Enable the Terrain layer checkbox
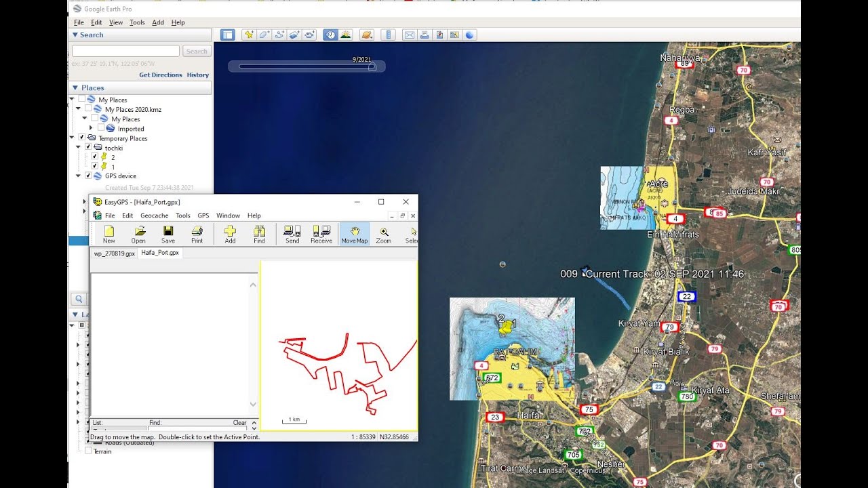 (x=88, y=451)
